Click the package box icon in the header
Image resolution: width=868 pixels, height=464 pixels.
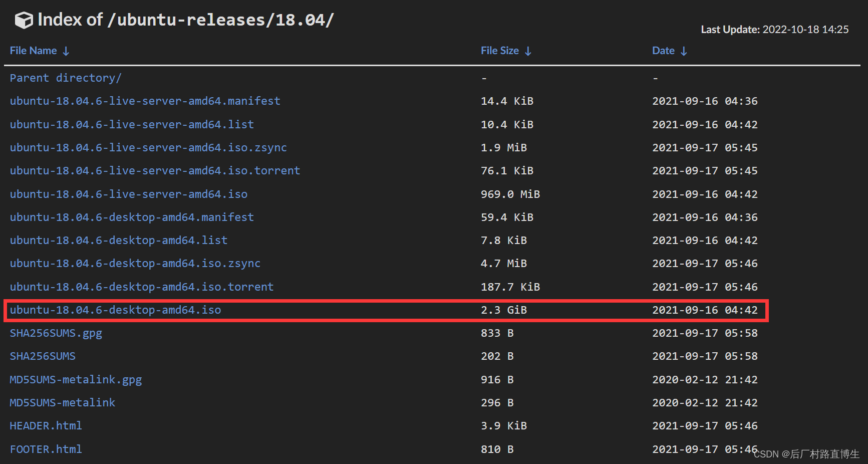coord(23,20)
